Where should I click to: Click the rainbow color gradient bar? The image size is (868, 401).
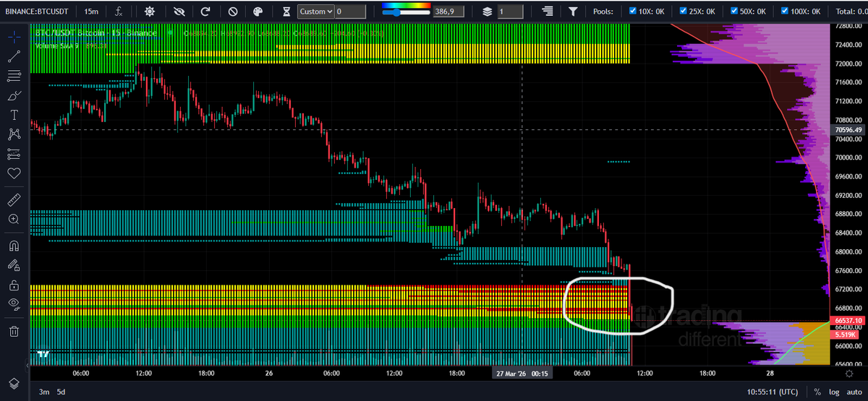click(x=406, y=7)
